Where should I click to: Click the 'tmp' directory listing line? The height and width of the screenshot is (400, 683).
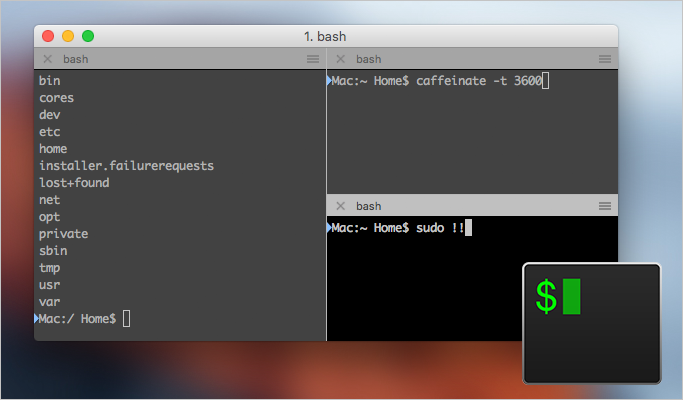point(50,268)
